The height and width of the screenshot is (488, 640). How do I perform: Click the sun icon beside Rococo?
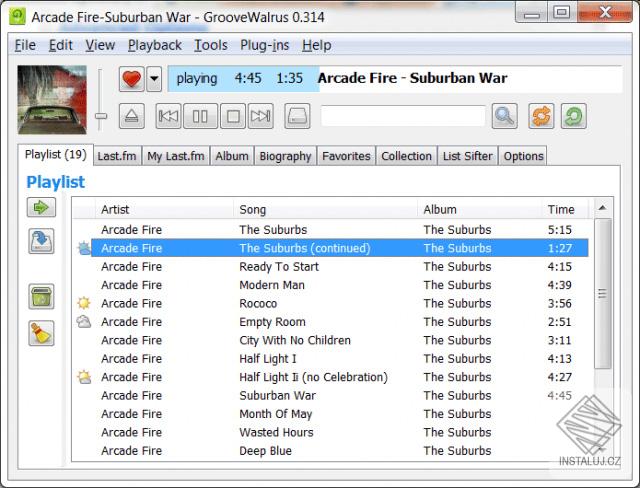point(84,303)
